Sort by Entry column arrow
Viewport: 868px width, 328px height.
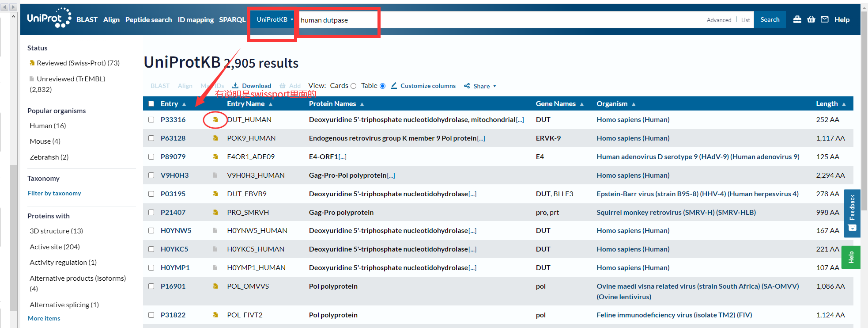(x=184, y=104)
